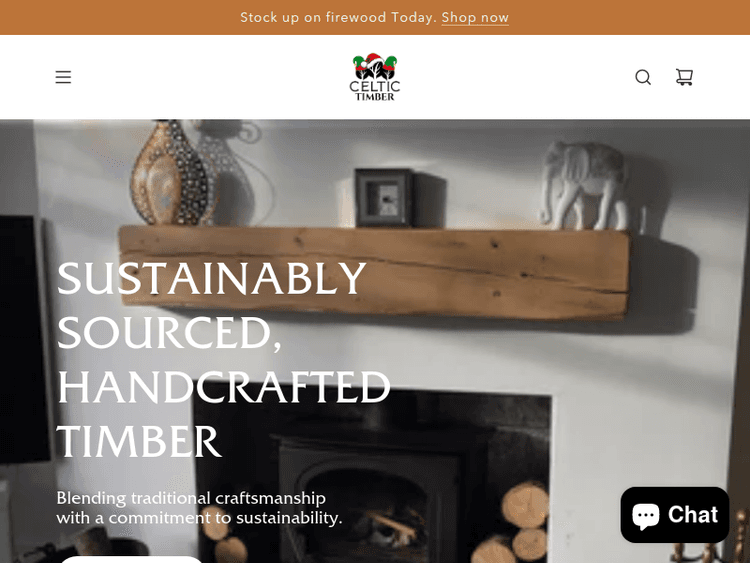Image resolution: width=750 pixels, height=563 pixels.
Task: Click the small picture frame on the mantel
Action: pyautogui.click(x=384, y=198)
